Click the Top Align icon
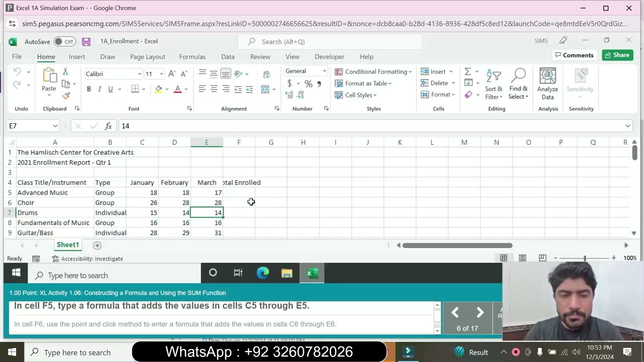 click(202, 73)
